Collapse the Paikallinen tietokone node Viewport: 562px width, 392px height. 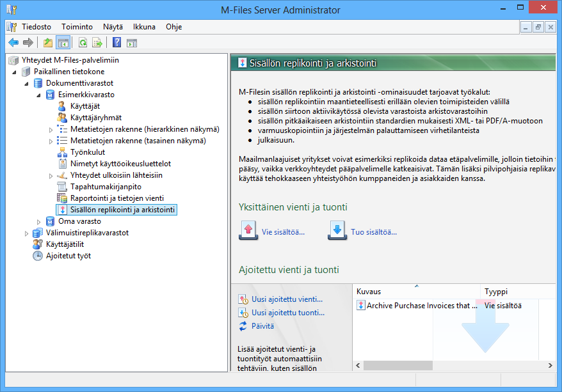pyautogui.click(x=14, y=72)
